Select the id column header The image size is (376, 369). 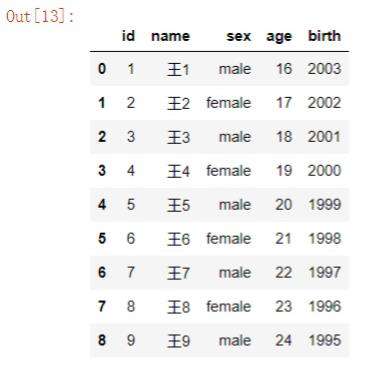pos(128,36)
